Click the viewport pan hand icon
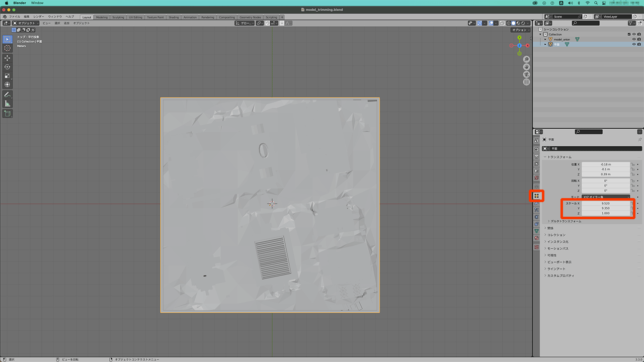 (x=526, y=67)
